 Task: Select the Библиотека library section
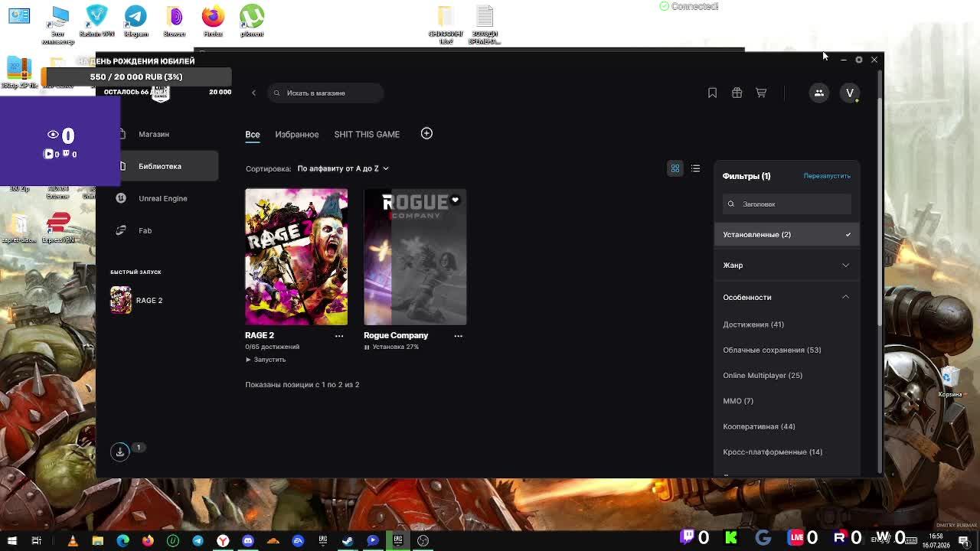coord(160,166)
